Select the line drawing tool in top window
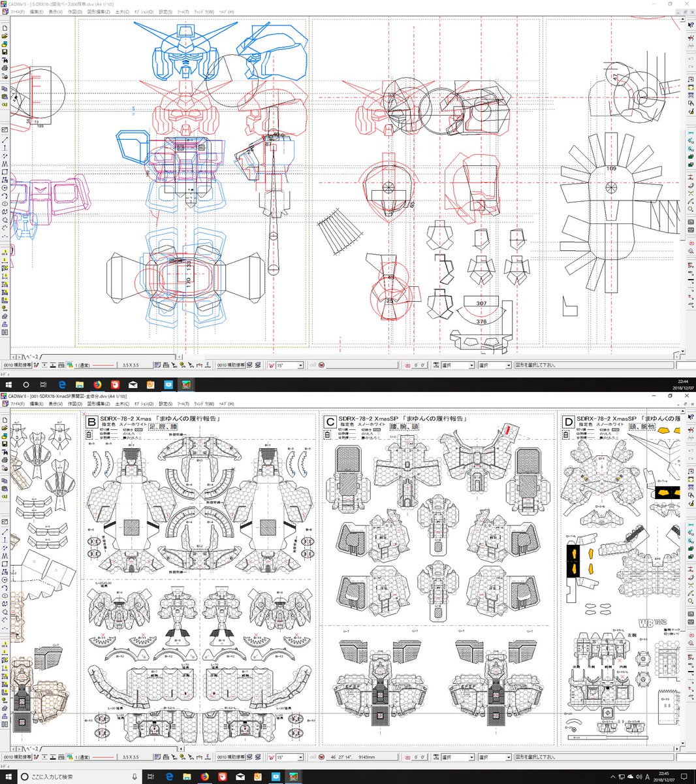 (5, 140)
